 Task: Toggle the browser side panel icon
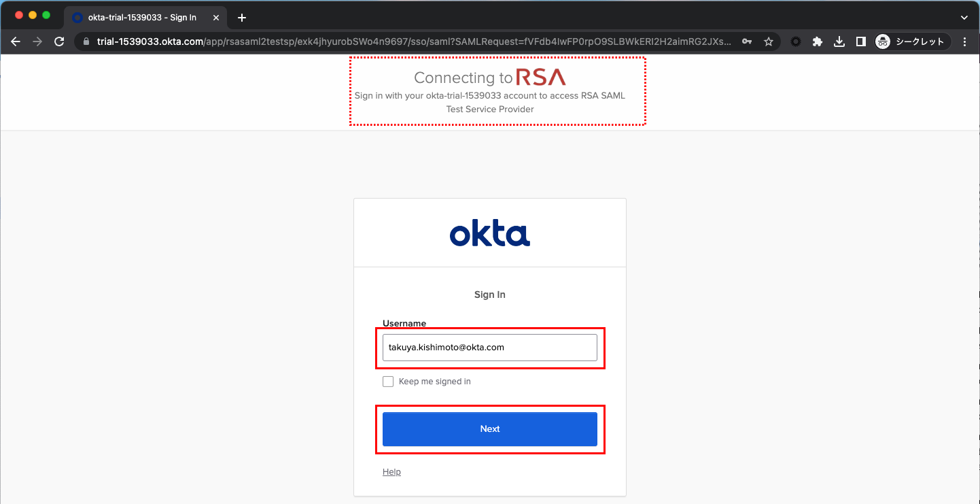[860, 41]
